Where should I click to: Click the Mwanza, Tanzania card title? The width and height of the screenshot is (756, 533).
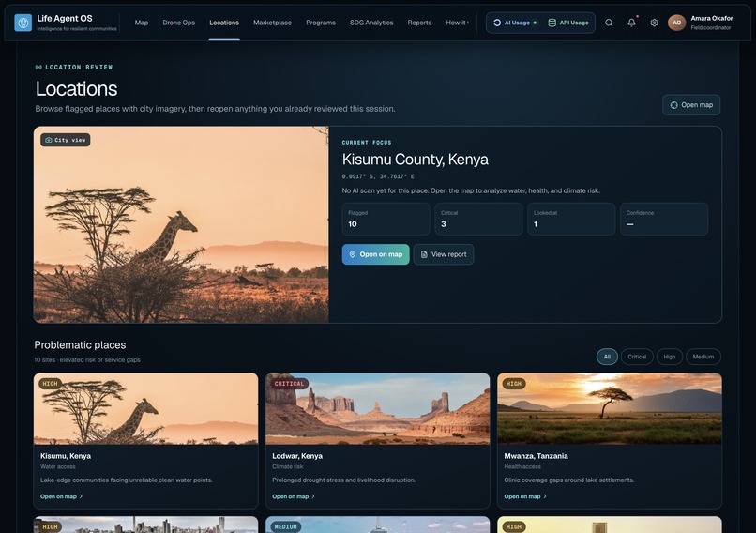[x=537, y=456]
